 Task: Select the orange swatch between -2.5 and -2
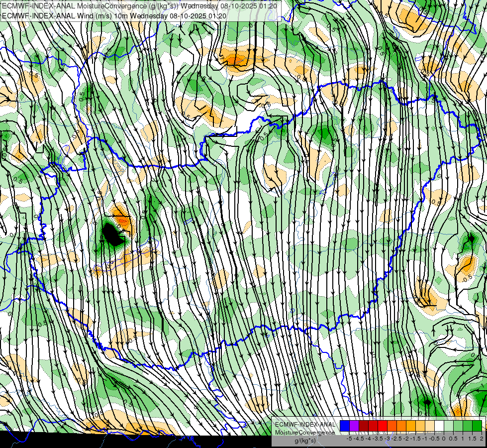pyautogui.click(x=401, y=426)
